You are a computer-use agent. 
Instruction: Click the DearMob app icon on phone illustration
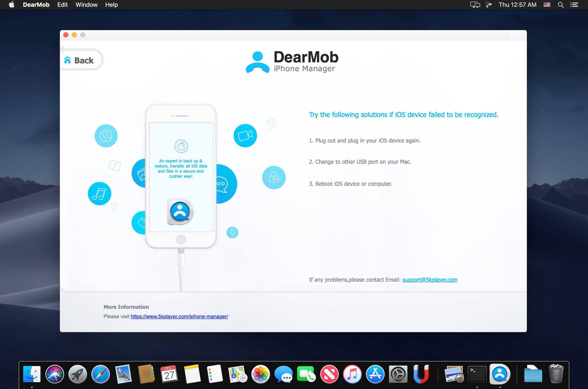point(180,212)
